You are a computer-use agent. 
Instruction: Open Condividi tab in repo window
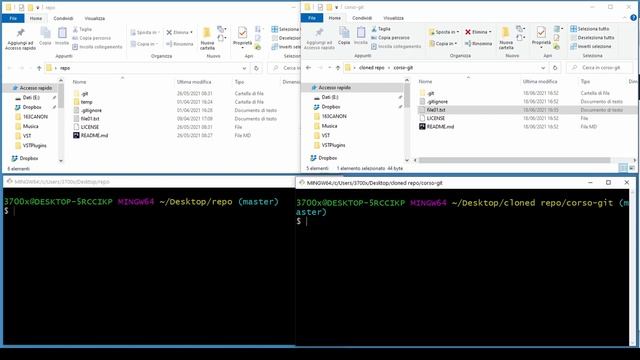(x=63, y=18)
